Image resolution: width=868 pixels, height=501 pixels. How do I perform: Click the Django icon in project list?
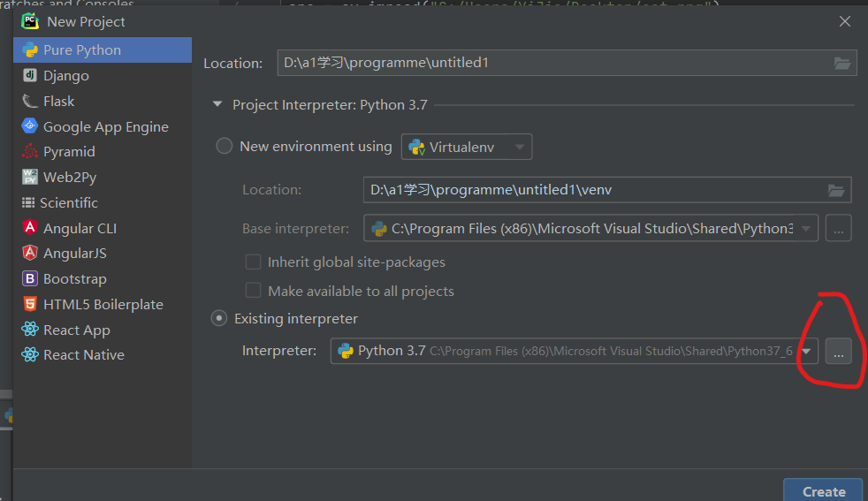tap(30, 75)
